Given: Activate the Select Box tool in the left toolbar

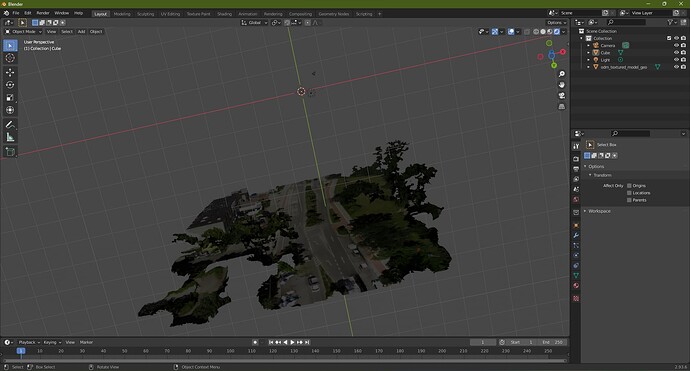Looking at the screenshot, I should pos(10,45).
